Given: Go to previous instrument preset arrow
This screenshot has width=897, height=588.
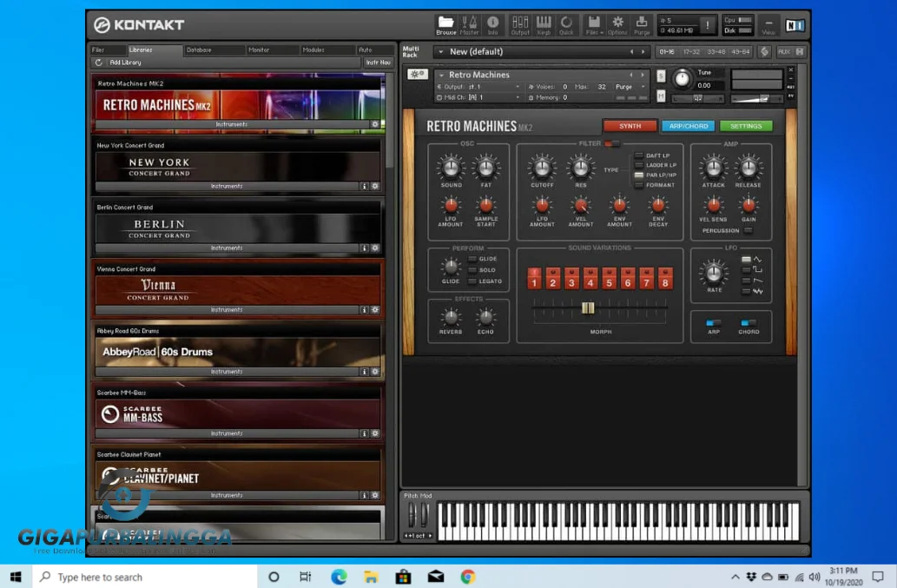Looking at the screenshot, I should point(631,75).
